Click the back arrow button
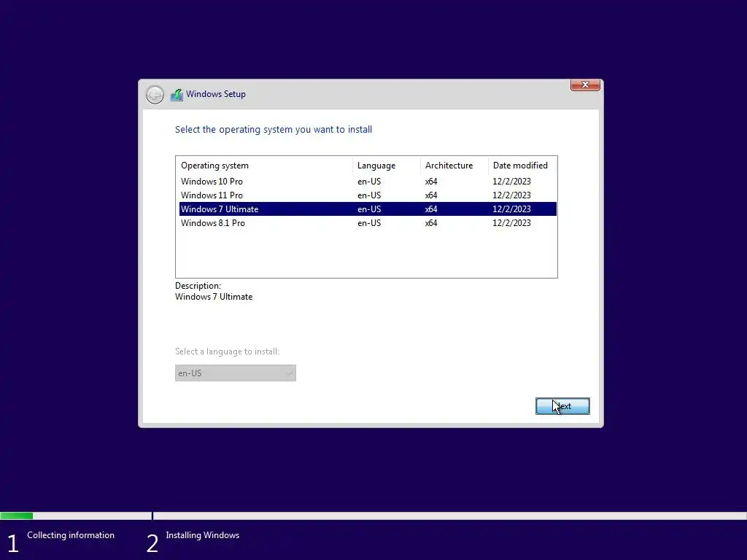747x560 pixels. pos(155,95)
